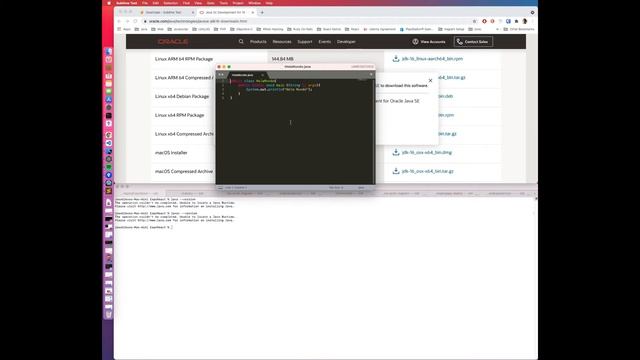Click the '144.84 MB' file size text

tap(282, 59)
